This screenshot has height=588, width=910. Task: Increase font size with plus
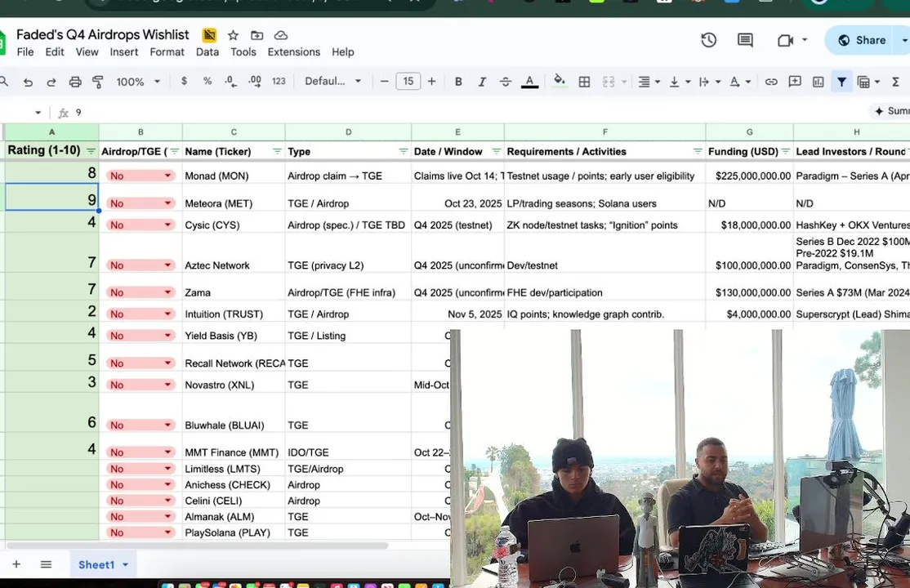[x=432, y=82]
